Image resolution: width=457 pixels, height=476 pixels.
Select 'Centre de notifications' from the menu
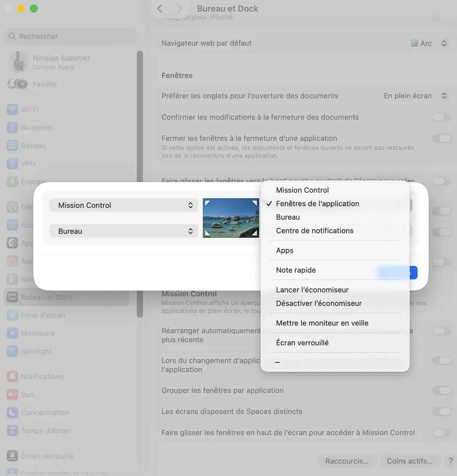tap(315, 231)
